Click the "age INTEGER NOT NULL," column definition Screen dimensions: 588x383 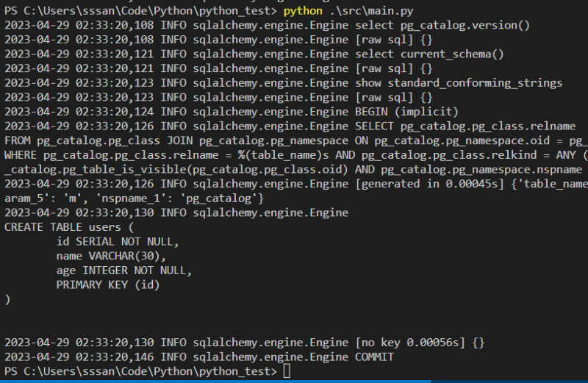tap(123, 270)
